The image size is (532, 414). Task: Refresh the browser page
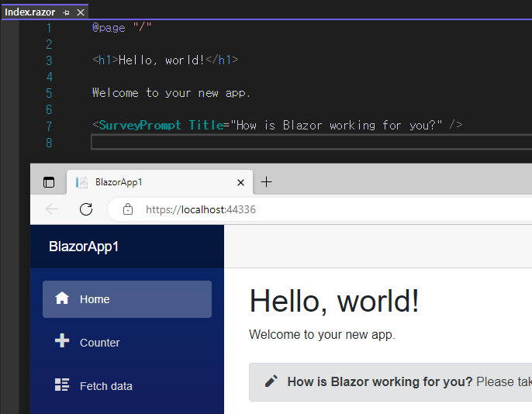point(86,209)
